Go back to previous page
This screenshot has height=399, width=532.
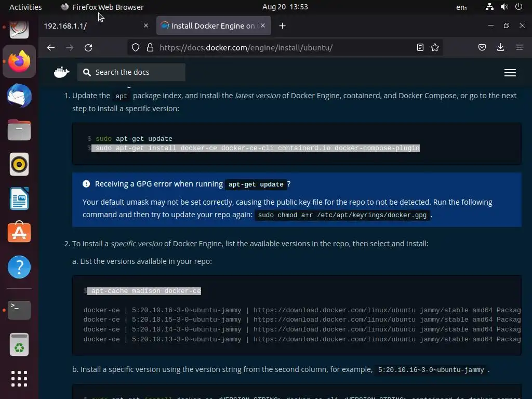[51, 47]
